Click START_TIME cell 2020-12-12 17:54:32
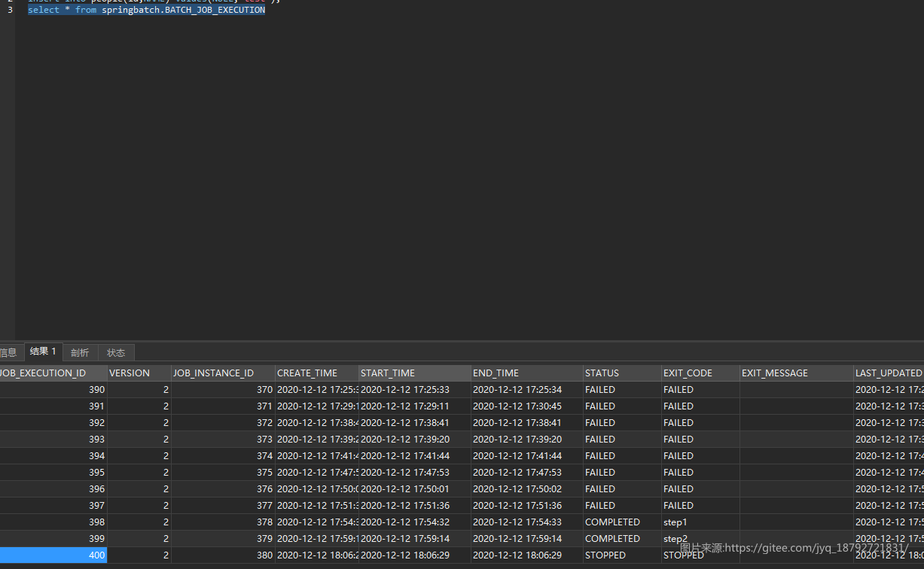This screenshot has height=569, width=924. point(415,522)
